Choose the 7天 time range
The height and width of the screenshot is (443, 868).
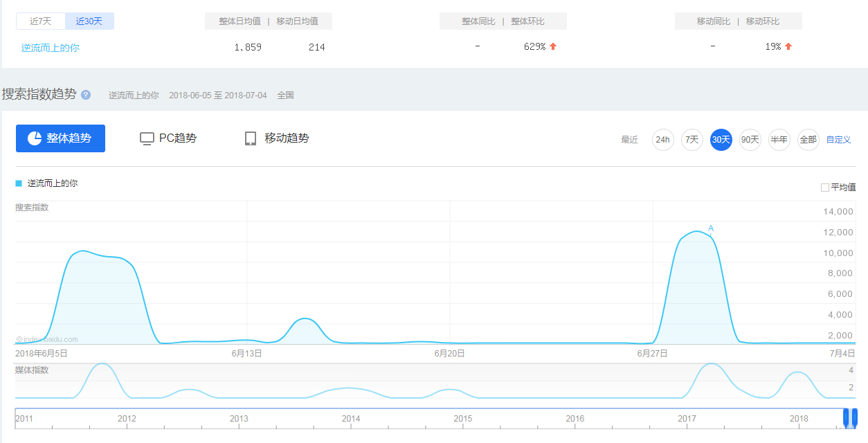click(692, 140)
